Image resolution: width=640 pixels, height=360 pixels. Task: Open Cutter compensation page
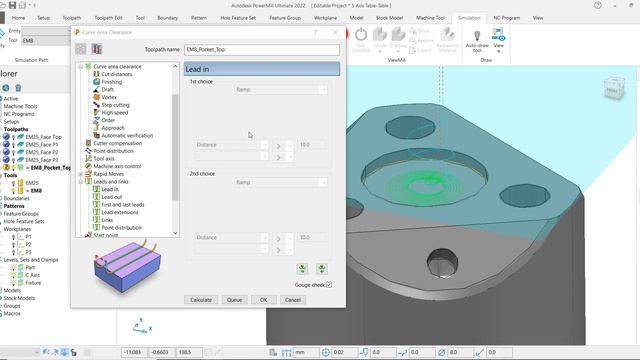pos(118,143)
